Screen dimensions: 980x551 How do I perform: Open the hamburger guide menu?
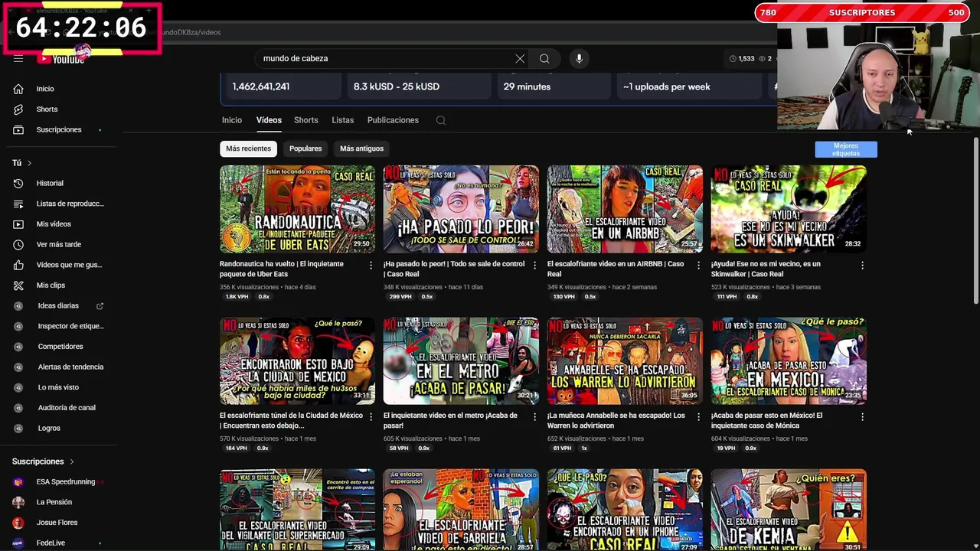(18, 59)
